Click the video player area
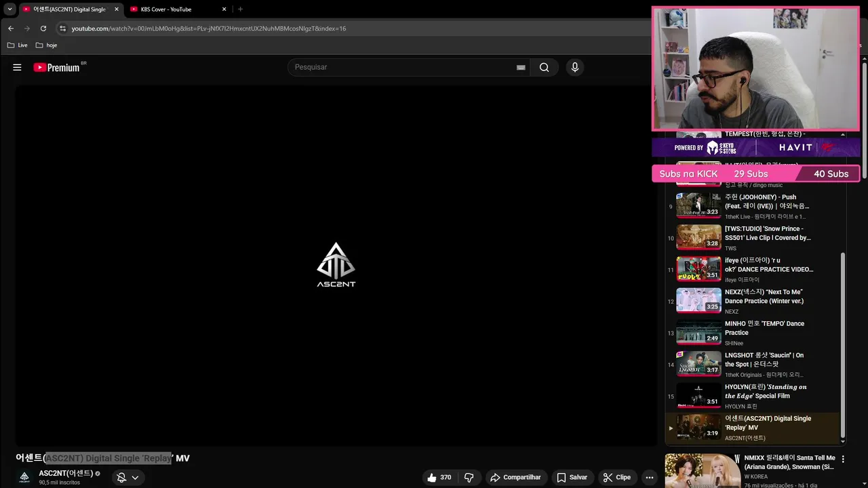 click(336, 265)
